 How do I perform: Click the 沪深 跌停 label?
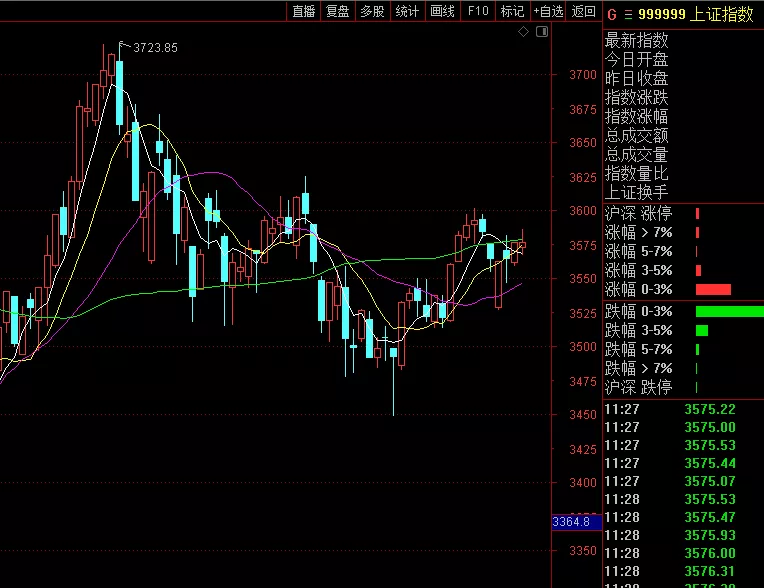639,387
